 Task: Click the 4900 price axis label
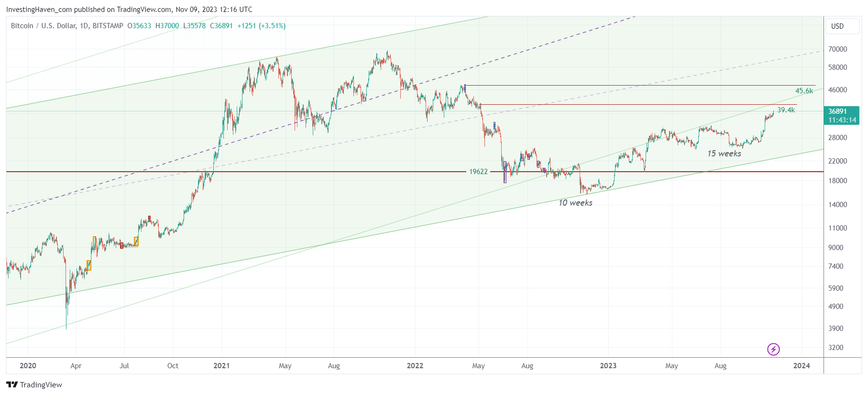pos(835,307)
